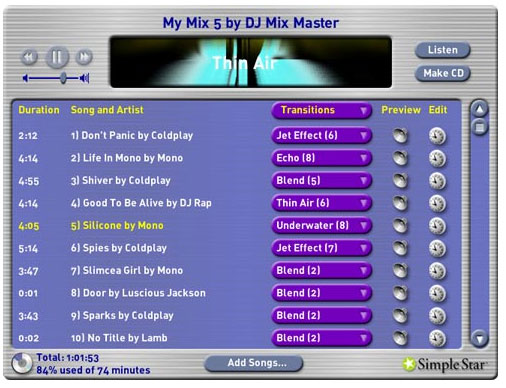Viewport: 506px width, 388px height.
Task: Click the Thin Air visualizer display
Action: click(251, 62)
